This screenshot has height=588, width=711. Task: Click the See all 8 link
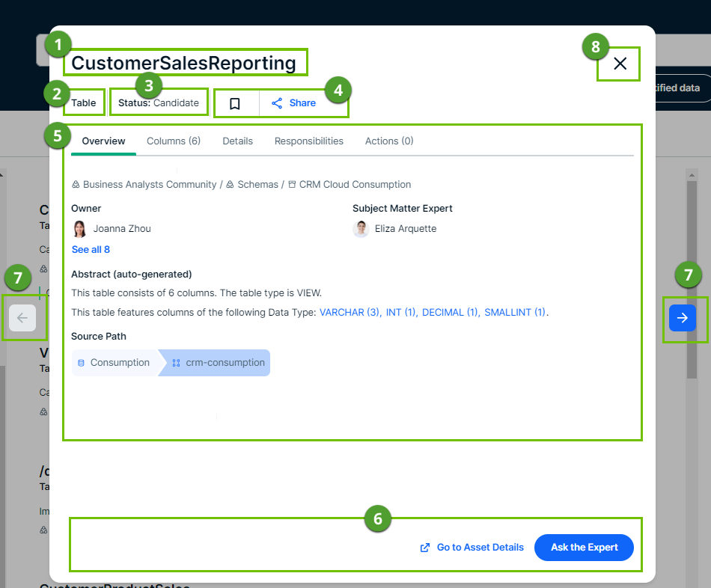[x=91, y=249]
